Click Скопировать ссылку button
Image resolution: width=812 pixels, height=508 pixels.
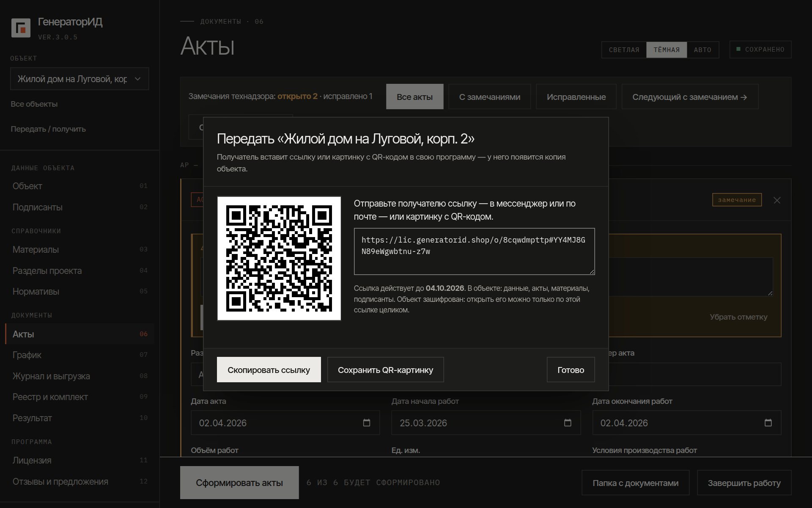point(269,370)
